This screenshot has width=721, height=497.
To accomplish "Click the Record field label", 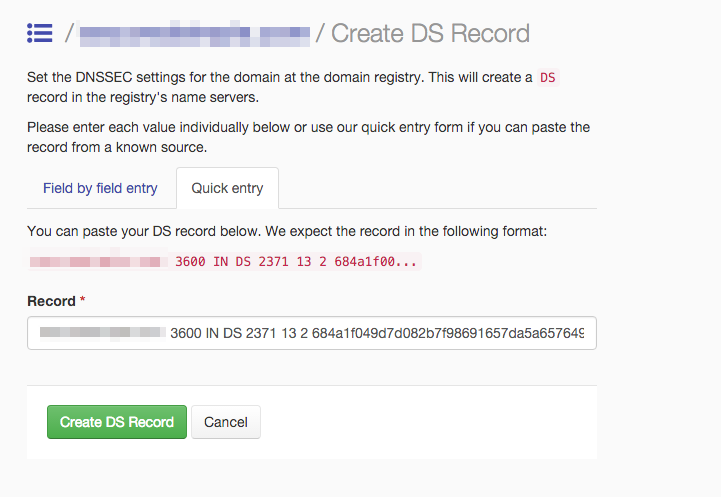I will click(x=51, y=301).
